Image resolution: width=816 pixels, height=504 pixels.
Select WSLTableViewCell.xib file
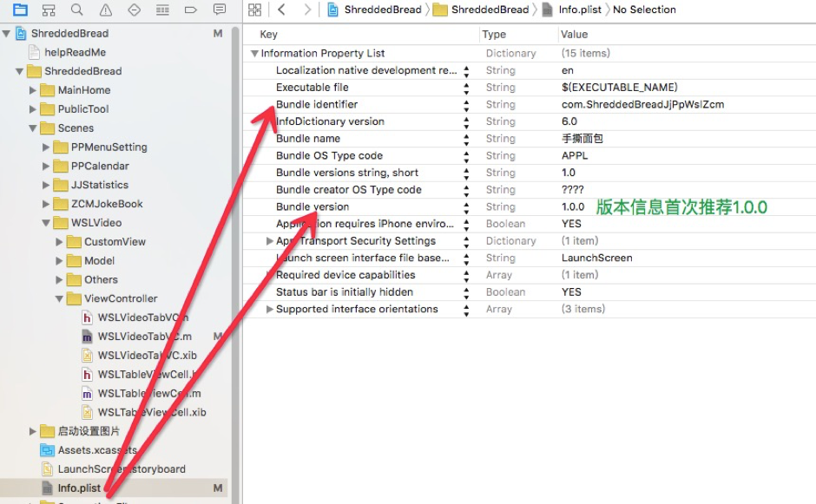[x=152, y=412]
